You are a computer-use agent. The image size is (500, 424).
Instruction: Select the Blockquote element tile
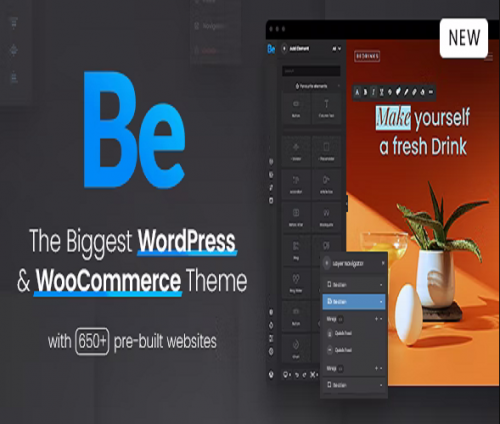pyautogui.click(x=326, y=217)
